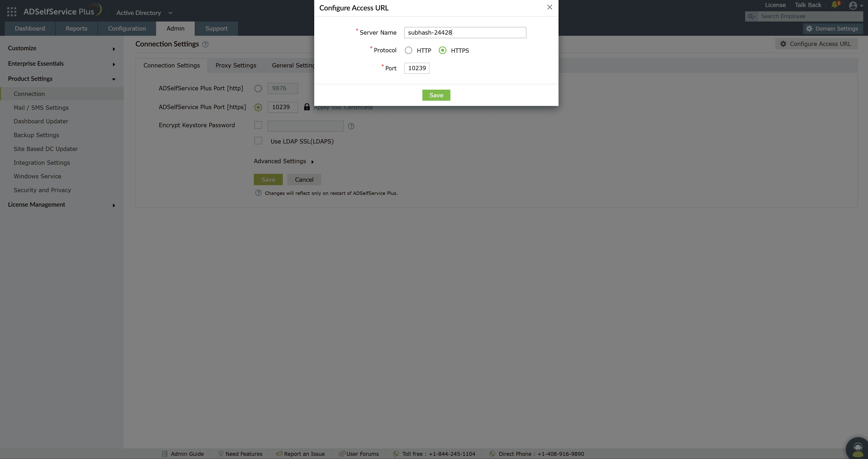The height and width of the screenshot is (459, 868).
Task: Select ADSelfService Plus Port https radio
Action: [x=258, y=107]
